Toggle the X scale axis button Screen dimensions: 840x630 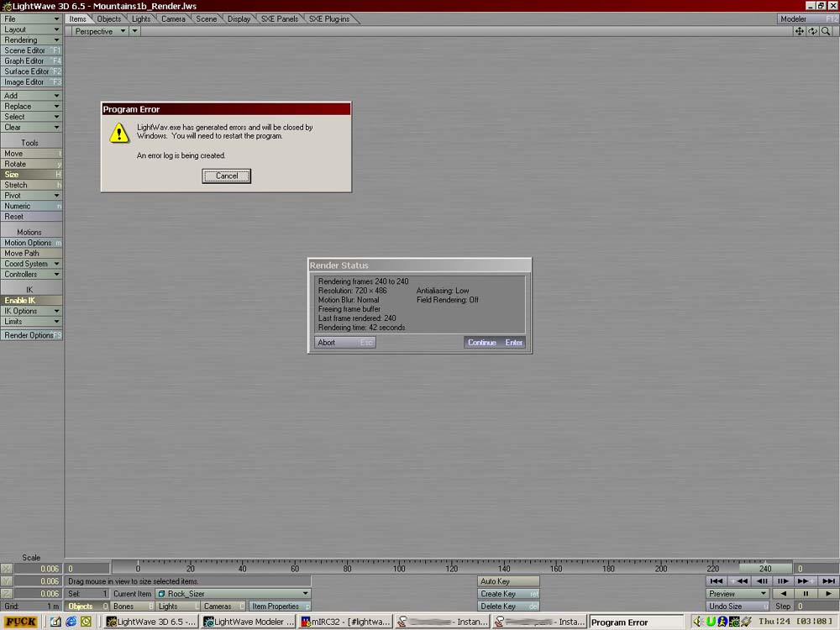click(7, 569)
